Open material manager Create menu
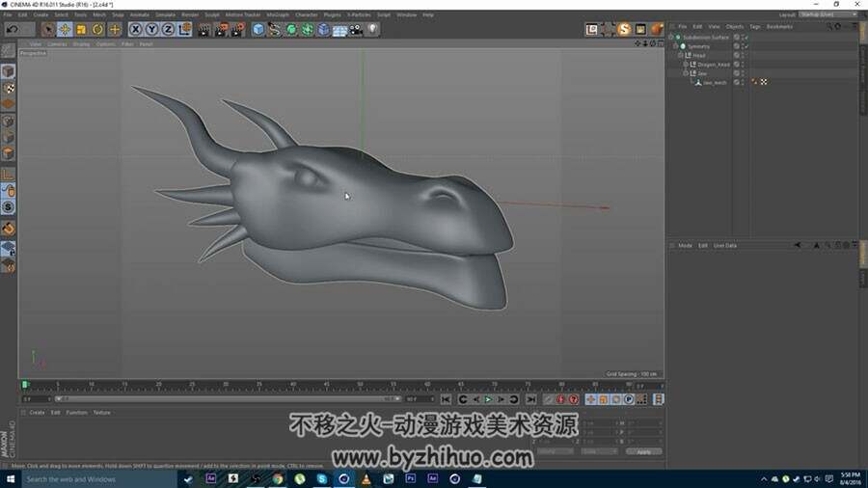Screen dimensions: 868x488 click(x=37, y=413)
